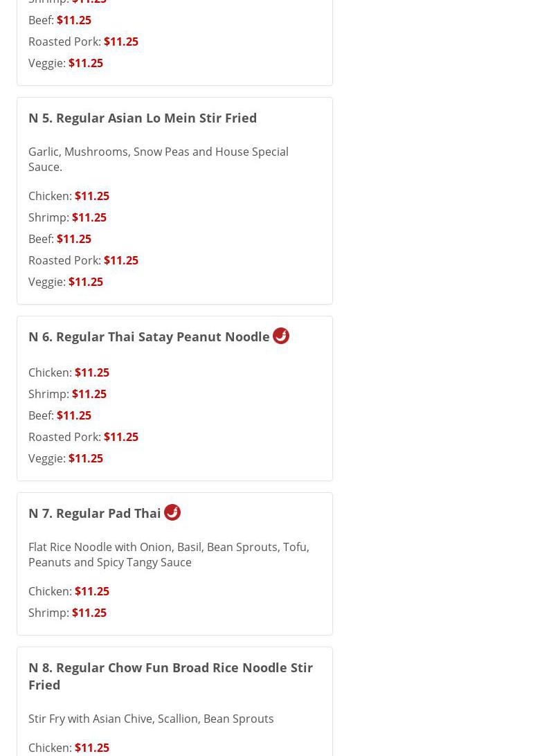Open N 6. Regular Thai Satay Peanut Noodle
533x756 pixels.
pos(149,336)
